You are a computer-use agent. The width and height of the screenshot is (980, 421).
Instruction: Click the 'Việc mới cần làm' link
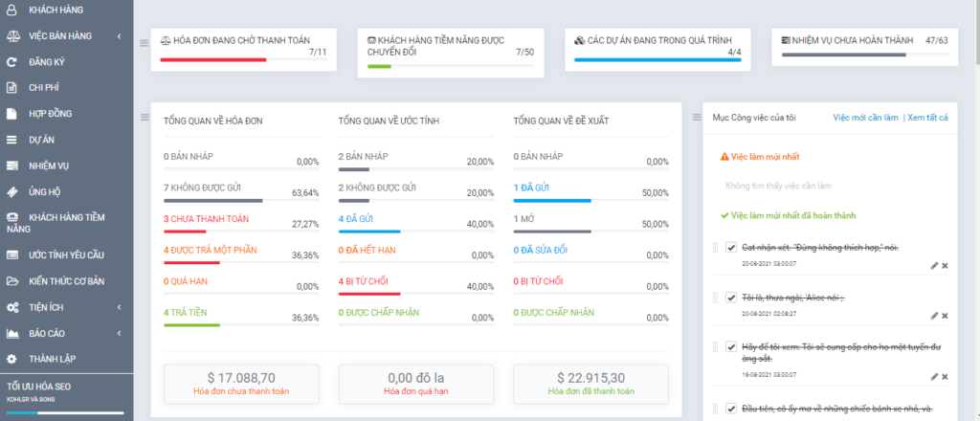tap(865, 118)
